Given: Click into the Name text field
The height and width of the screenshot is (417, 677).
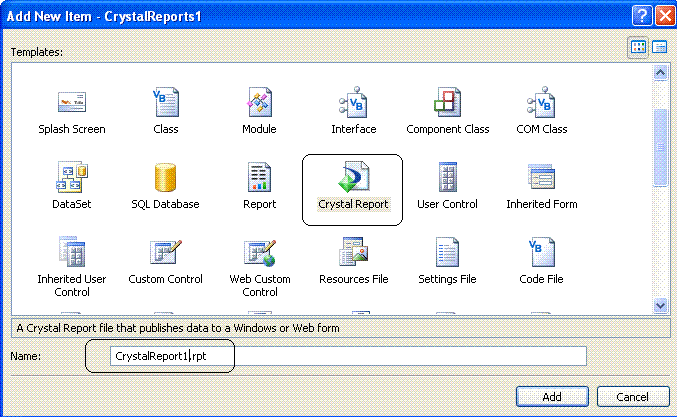Looking at the screenshot, I should coord(348,356).
